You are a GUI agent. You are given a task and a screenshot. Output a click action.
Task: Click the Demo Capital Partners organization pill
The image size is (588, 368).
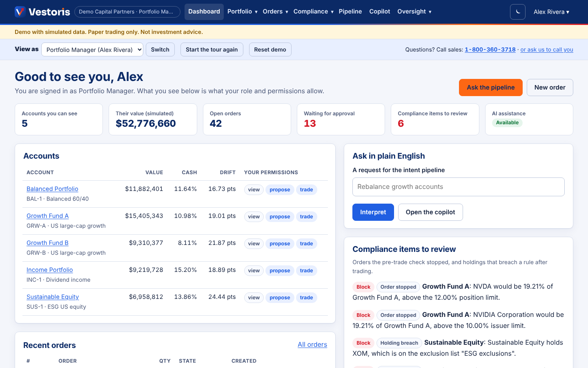tap(127, 12)
